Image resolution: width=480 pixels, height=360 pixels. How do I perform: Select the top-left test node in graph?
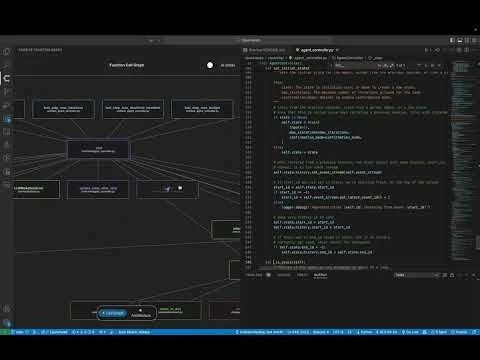pos(63,109)
